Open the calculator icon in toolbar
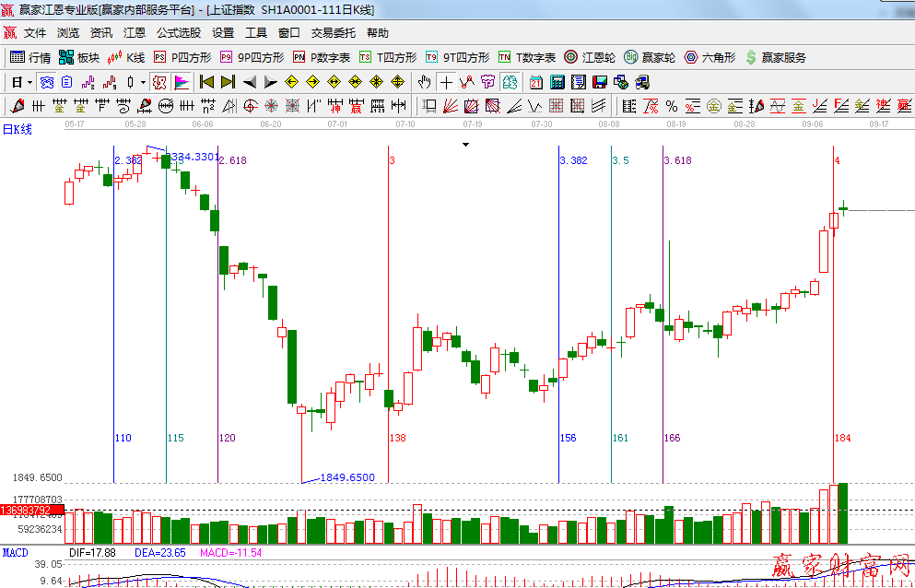The image size is (915, 588). (557, 82)
